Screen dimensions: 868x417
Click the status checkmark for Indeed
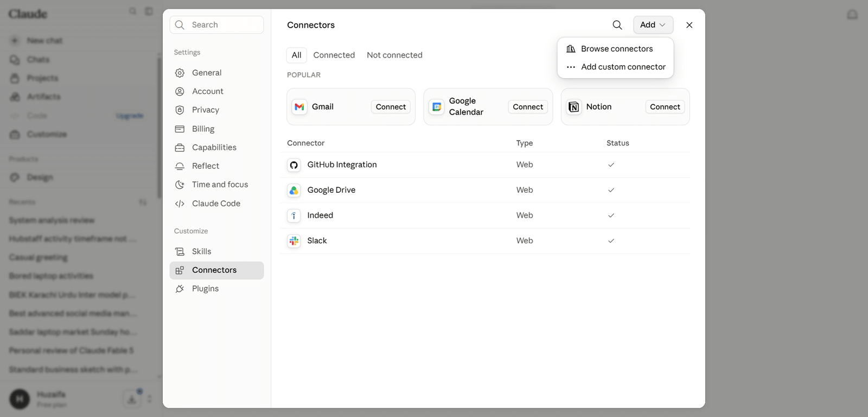point(611,216)
